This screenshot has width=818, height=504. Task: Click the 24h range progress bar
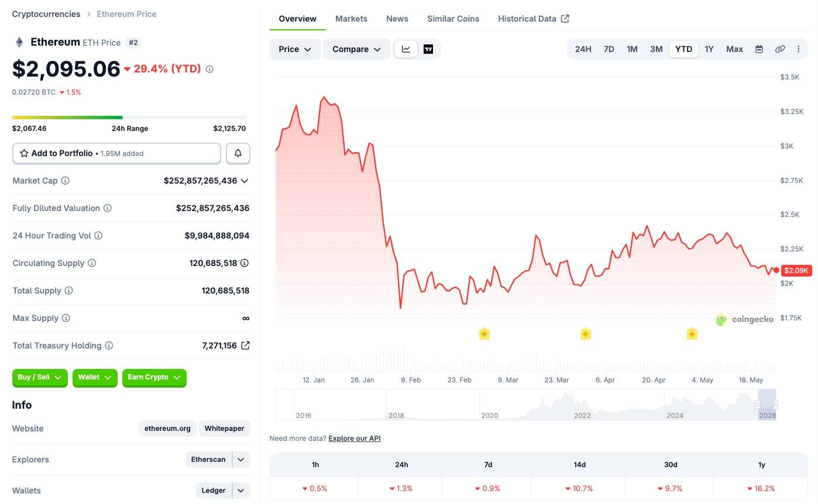click(129, 118)
